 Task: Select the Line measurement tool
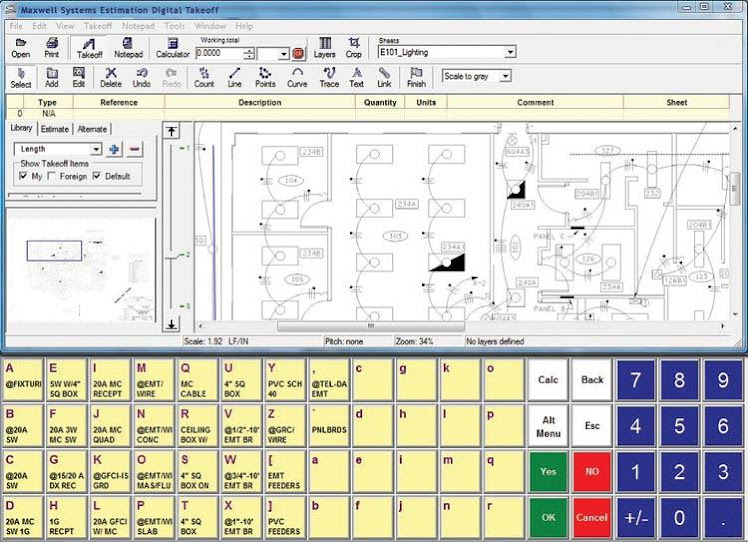234,78
